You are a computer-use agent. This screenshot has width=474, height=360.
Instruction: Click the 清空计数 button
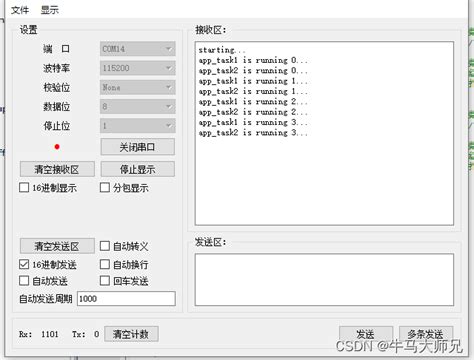pos(131,334)
